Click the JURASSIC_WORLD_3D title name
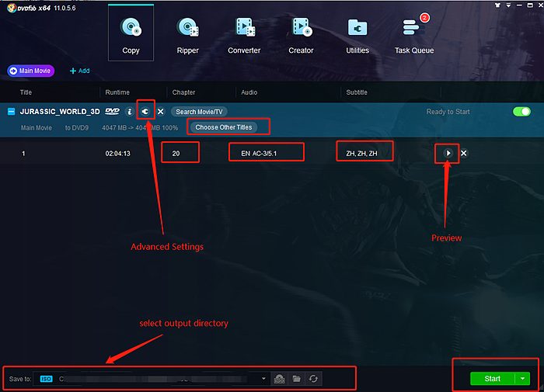 point(60,112)
